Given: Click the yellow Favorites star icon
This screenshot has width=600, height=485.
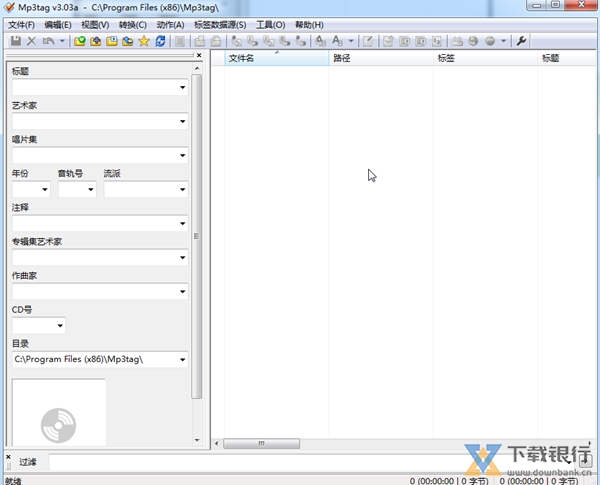Looking at the screenshot, I should click(x=144, y=41).
